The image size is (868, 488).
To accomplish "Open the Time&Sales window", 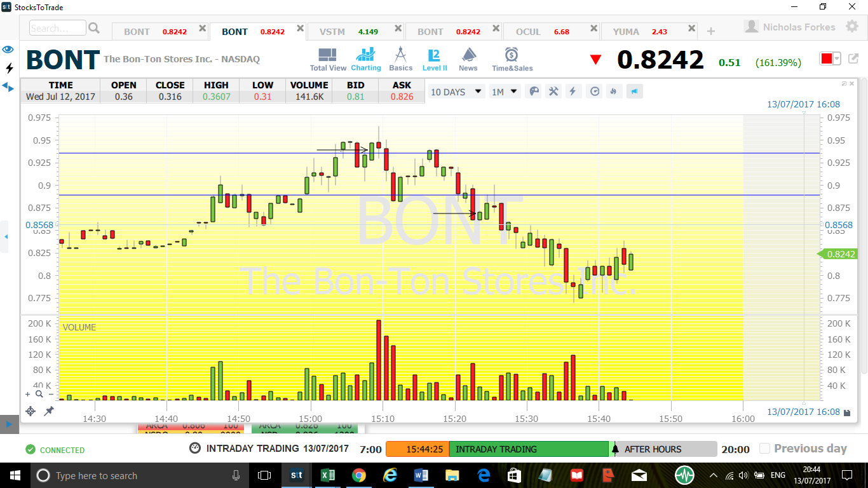I will coord(512,59).
